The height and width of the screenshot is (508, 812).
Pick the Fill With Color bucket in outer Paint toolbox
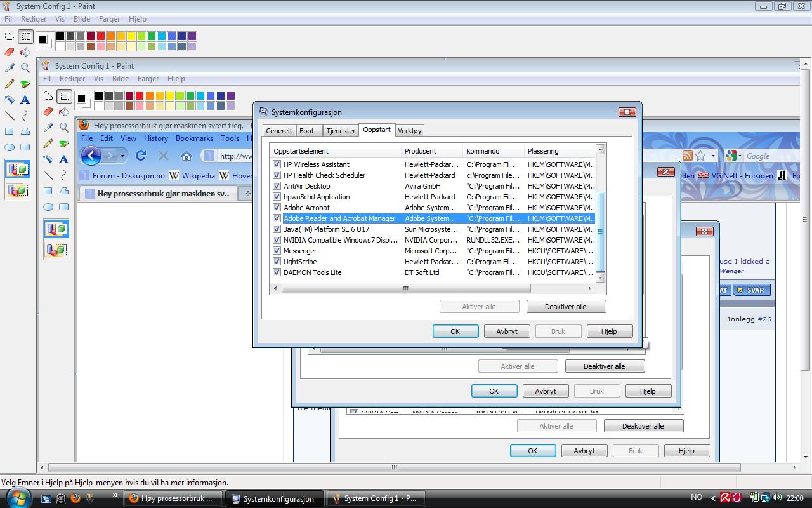[25, 52]
